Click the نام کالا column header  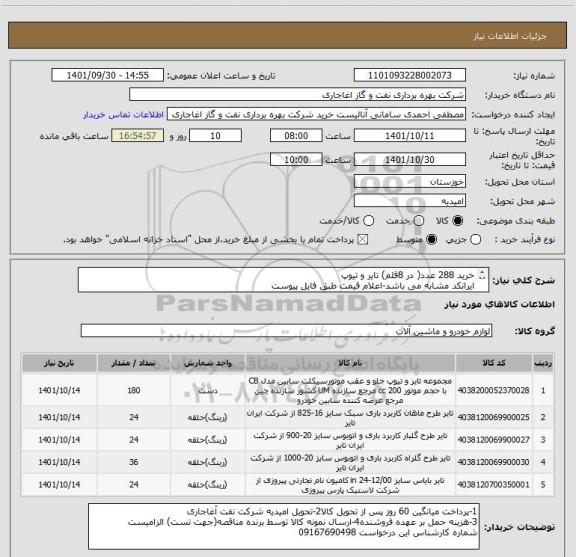click(x=350, y=363)
